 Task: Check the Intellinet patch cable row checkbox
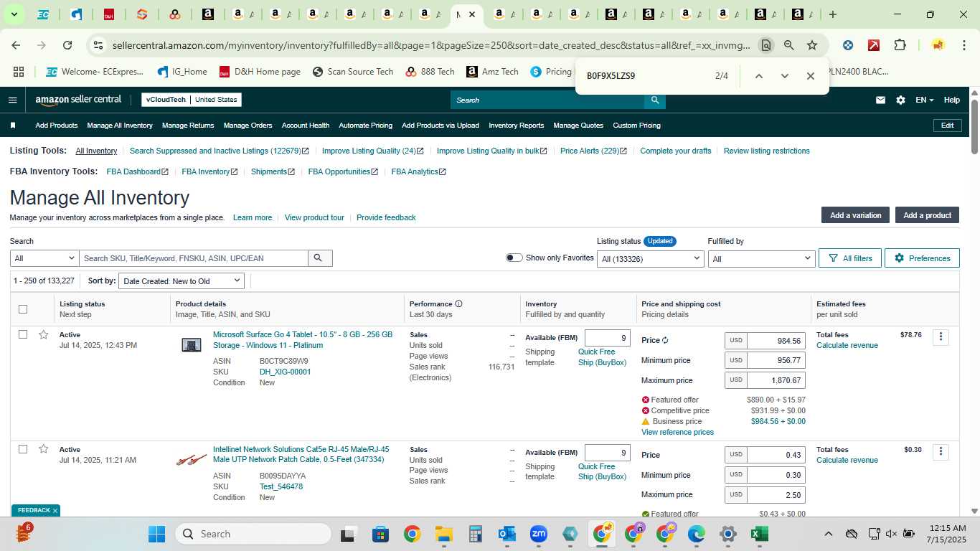click(x=23, y=449)
